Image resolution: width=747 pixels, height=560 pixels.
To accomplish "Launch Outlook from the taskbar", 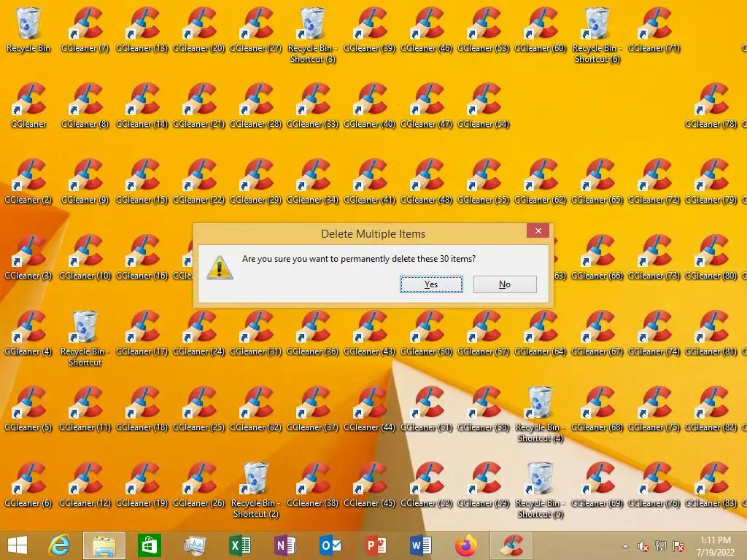I will (x=330, y=545).
